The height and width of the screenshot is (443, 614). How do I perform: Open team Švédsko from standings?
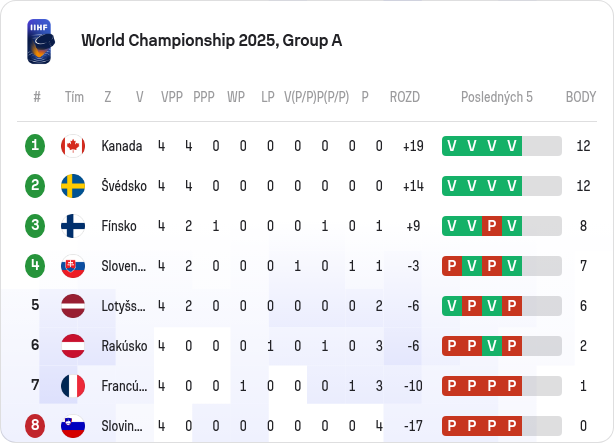(x=124, y=186)
